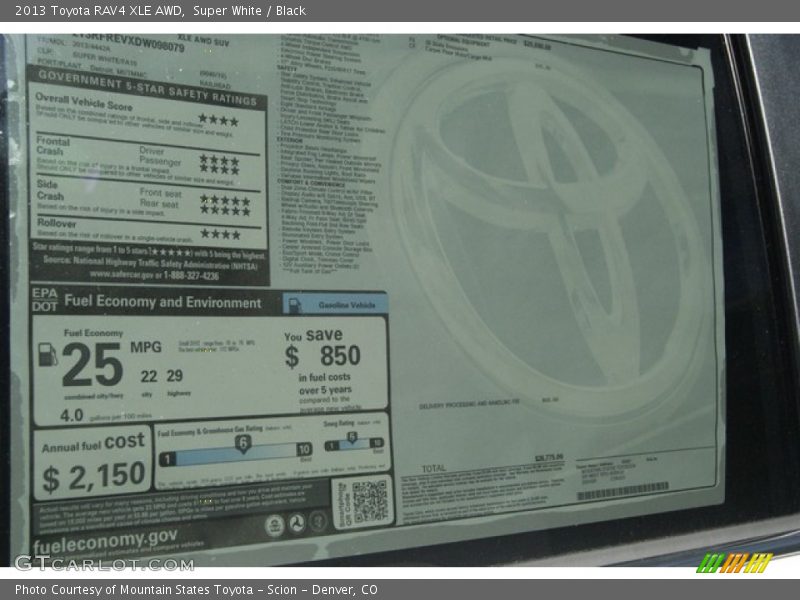Click the Rollover four-star rating
This screenshot has height=600, width=800.
tap(220, 234)
